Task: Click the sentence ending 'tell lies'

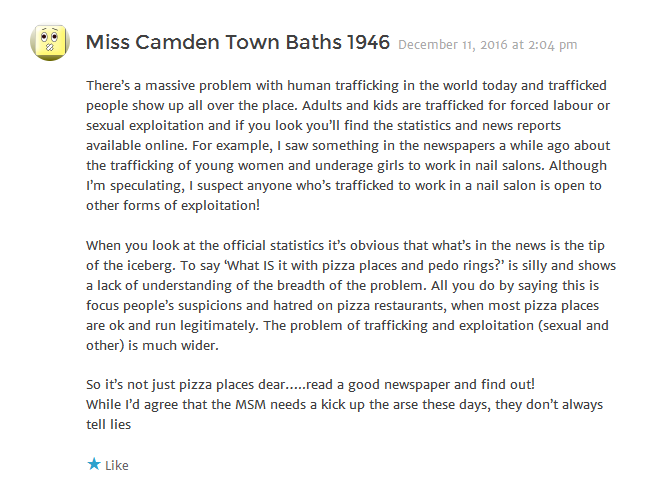Action: [344, 414]
